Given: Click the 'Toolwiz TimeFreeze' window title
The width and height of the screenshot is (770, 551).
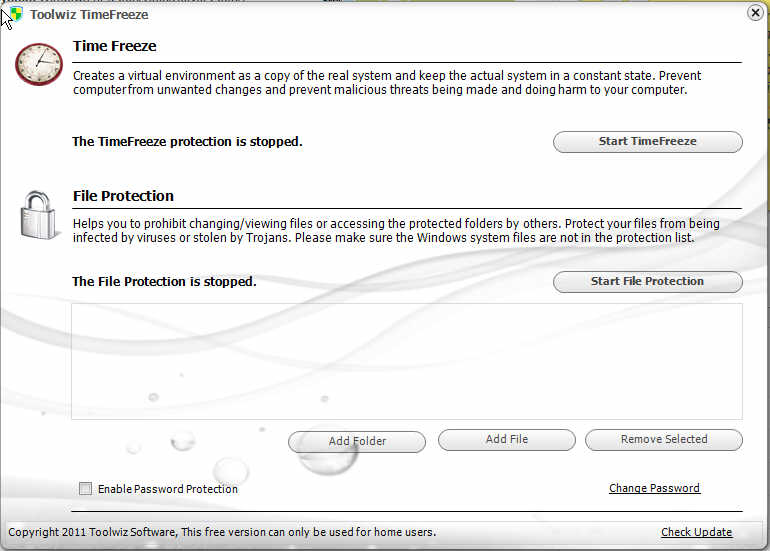Looking at the screenshot, I should (89, 14).
